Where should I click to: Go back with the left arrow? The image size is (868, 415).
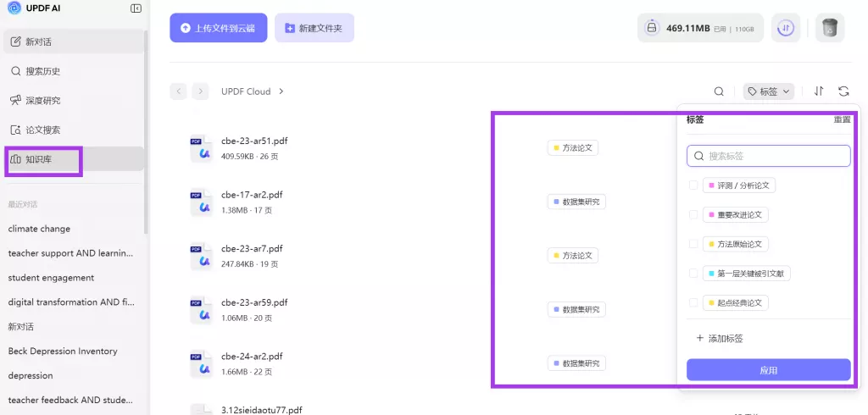tap(178, 91)
